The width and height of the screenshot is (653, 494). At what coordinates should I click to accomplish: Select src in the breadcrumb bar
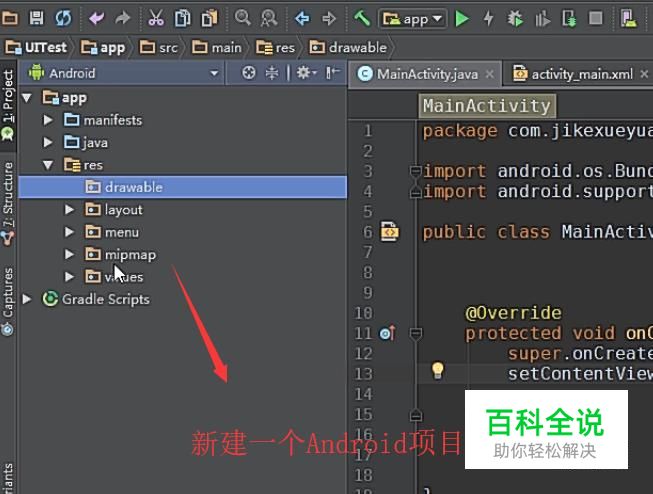pyautogui.click(x=159, y=47)
